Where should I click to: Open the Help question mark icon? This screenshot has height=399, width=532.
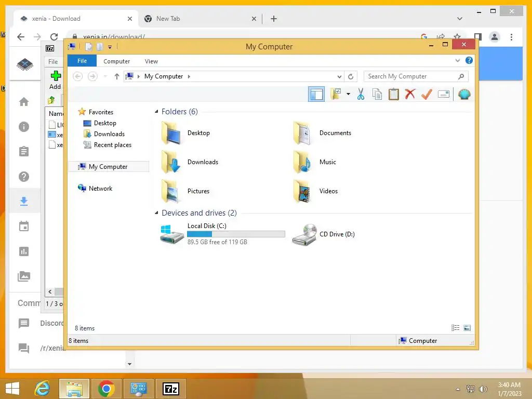(469, 60)
